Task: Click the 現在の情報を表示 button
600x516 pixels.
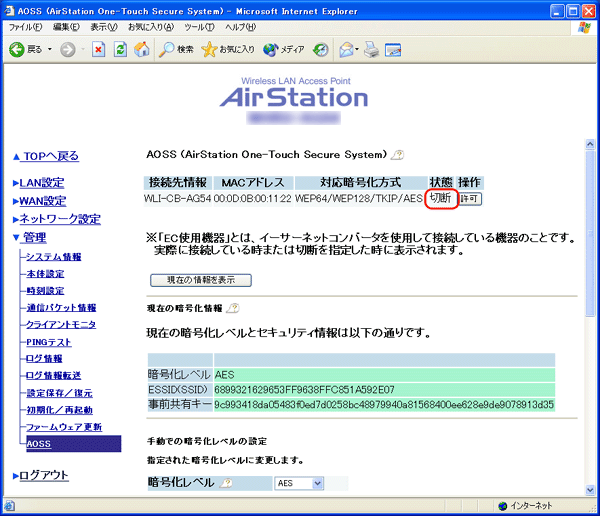Action: (201, 280)
